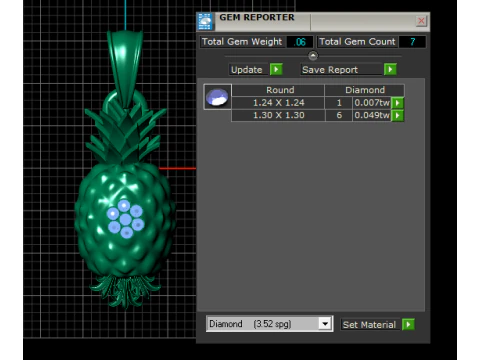The image size is (480, 360).
Task: Click the Round column header
Action: 279,90
